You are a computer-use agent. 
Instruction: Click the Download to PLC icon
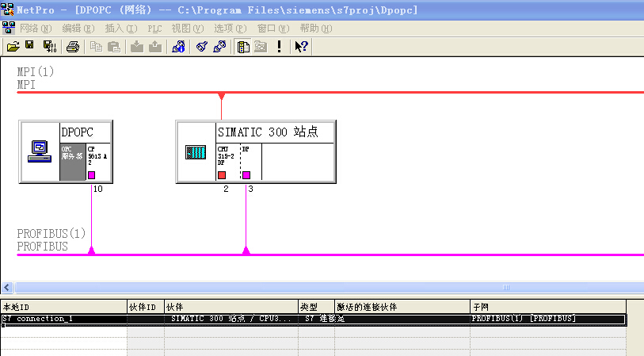137,47
